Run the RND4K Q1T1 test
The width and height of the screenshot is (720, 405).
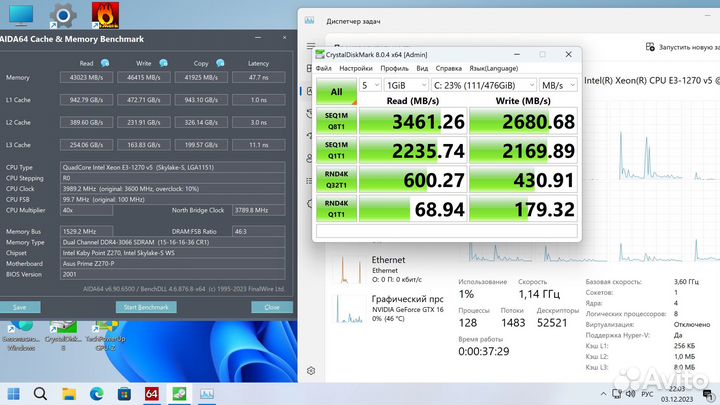point(337,208)
